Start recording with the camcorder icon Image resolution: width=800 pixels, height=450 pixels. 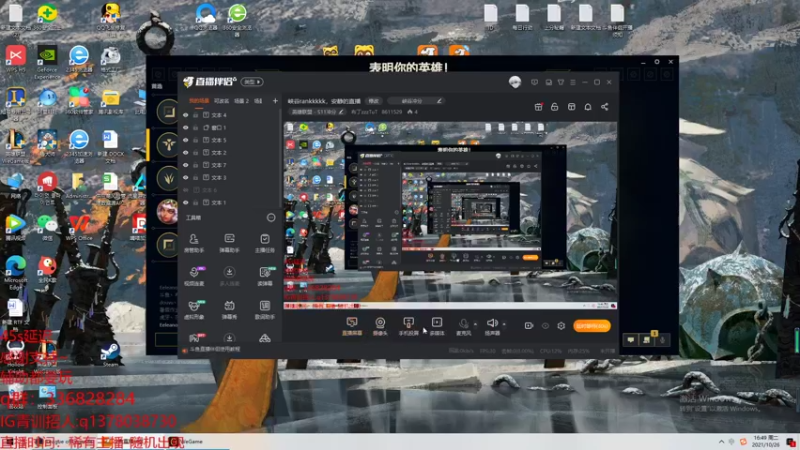[x=529, y=326]
